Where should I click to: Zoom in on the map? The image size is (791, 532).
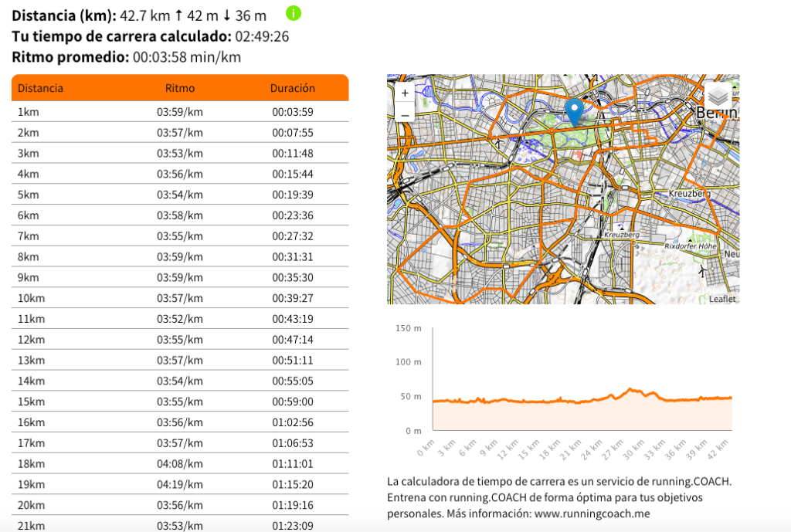click(x=404, y=93)
